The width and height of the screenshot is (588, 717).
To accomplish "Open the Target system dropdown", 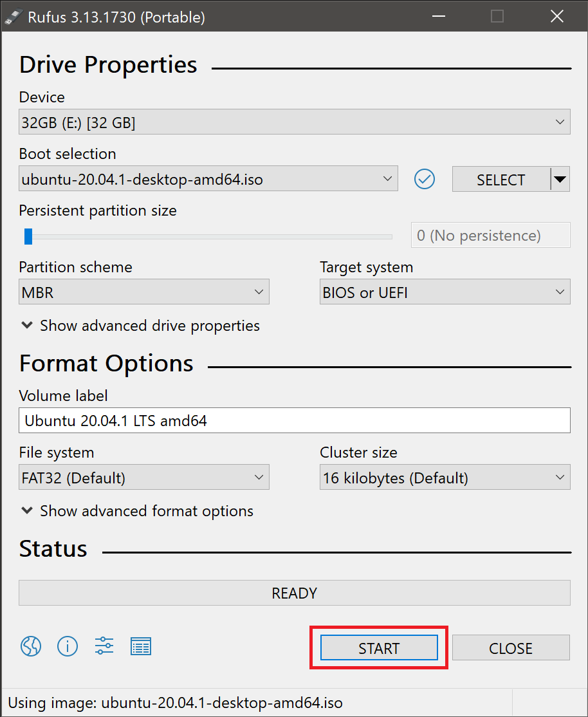I will (x=445, y=293).
